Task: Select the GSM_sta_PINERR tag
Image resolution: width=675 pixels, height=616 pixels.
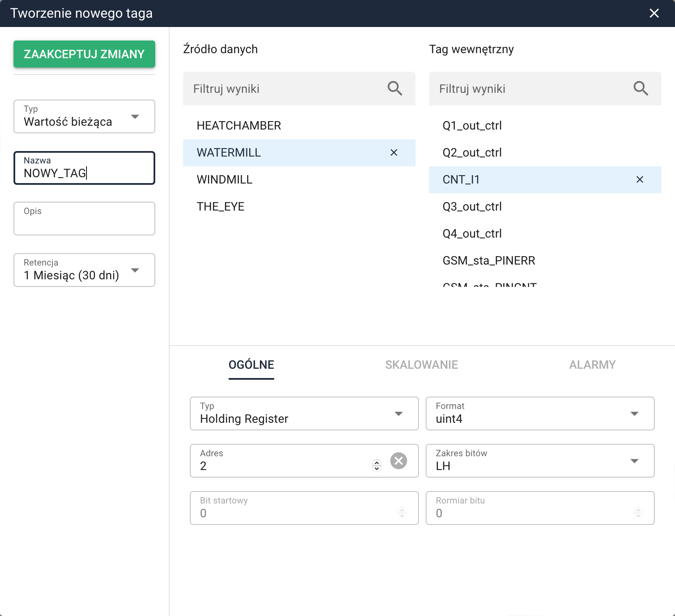Action: click(545, 261)
